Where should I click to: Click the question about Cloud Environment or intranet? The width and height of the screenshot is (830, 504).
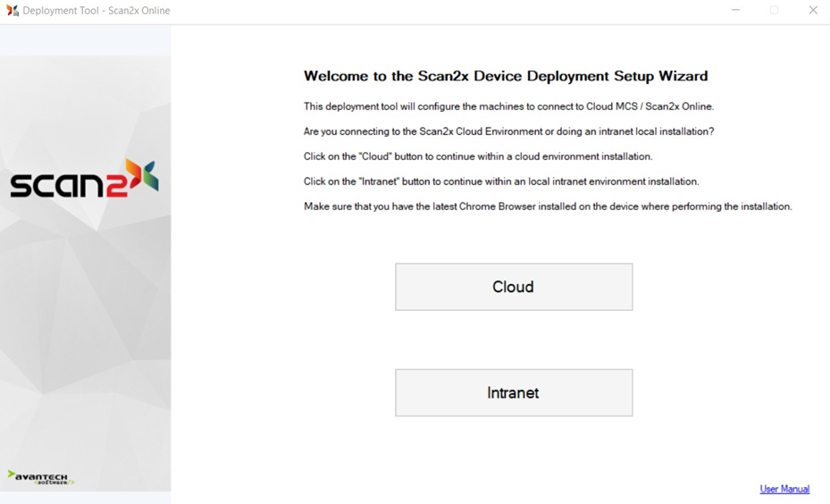(x=508, y=131)
